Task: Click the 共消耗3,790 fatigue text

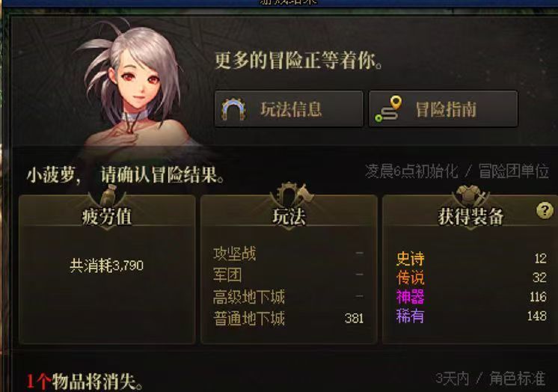Action: point(107,266)
